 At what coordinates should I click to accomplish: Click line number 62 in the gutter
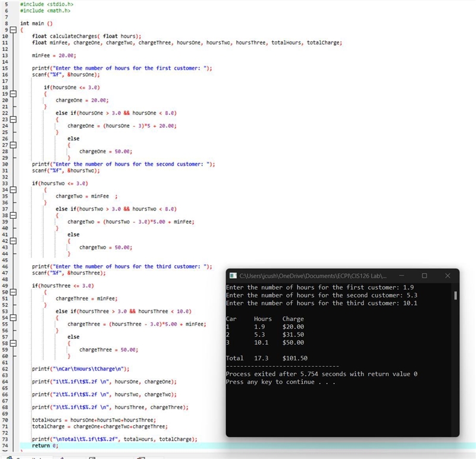5,369
